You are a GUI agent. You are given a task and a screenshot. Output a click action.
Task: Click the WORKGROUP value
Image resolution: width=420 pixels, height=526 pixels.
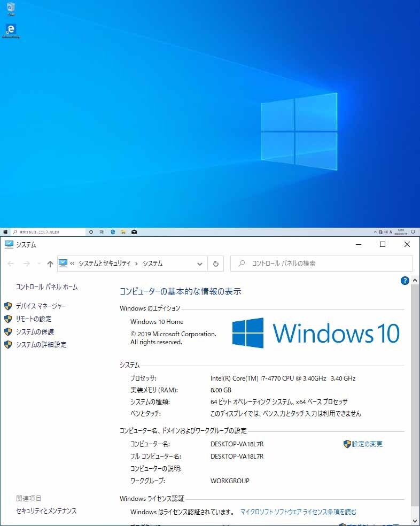pos(230,481)
